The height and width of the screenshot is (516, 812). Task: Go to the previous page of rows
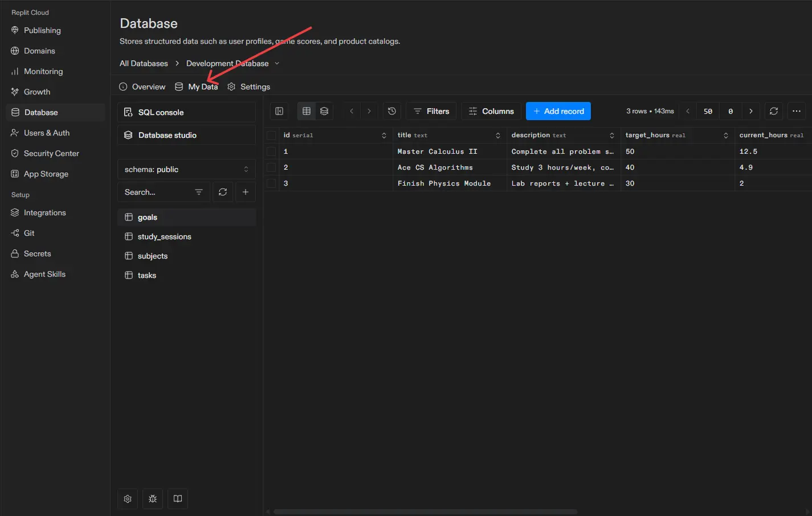coord(688,111)
